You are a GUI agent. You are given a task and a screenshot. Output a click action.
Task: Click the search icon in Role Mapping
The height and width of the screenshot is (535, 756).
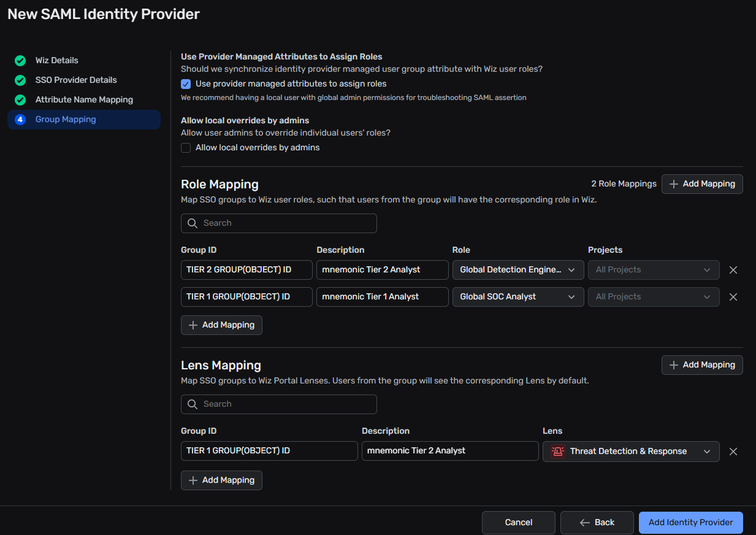click(193, 223)
